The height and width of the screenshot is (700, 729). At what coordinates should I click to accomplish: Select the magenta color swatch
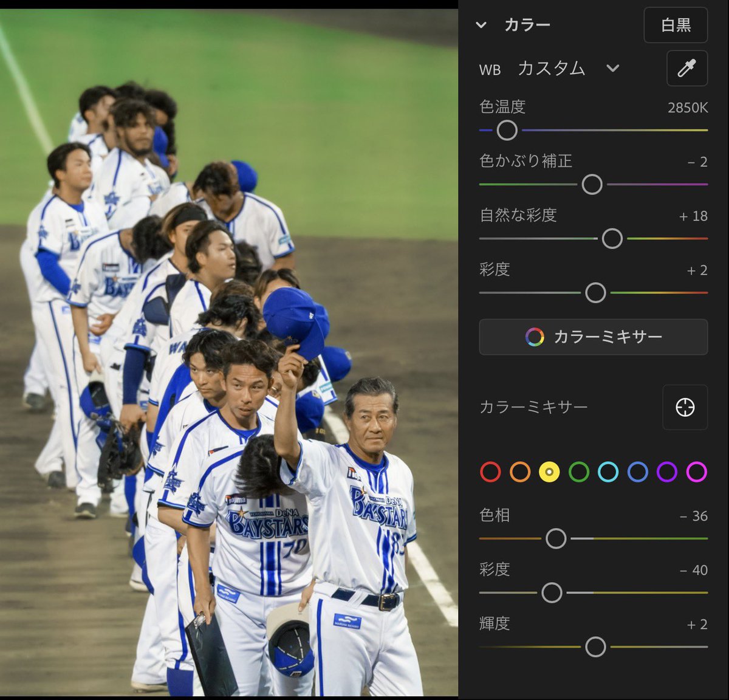click(696, 472)
